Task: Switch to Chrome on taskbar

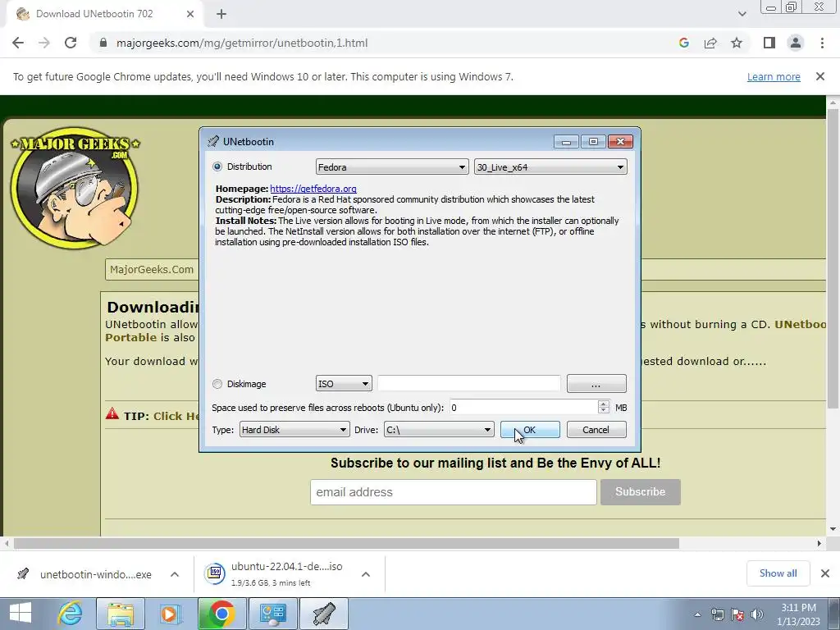Action: point(221,614)
